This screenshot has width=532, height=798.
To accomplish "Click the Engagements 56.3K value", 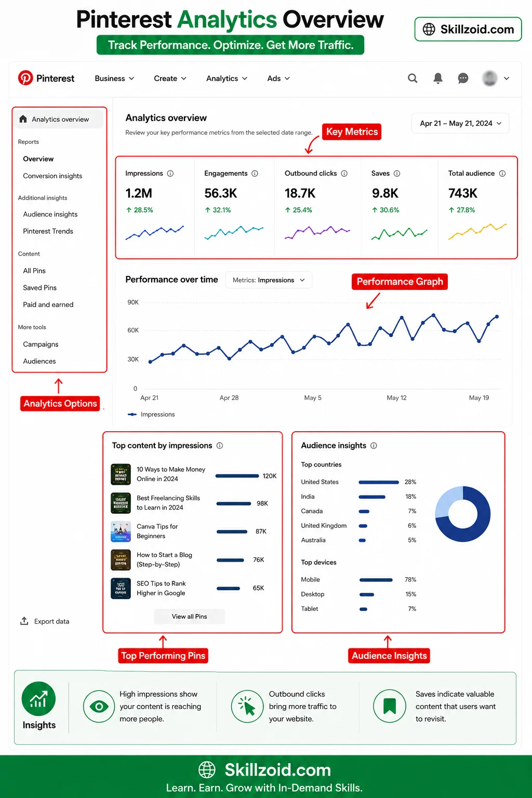I will pos(221,193).
